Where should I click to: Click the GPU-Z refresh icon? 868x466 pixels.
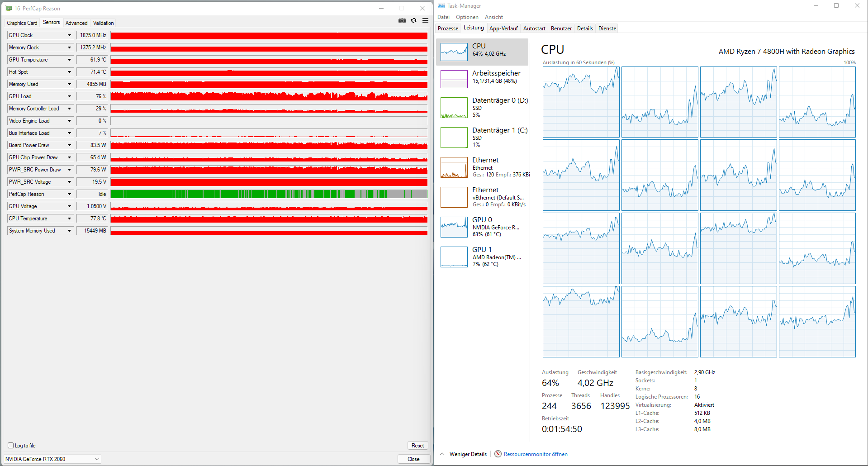tap(413, 20)
